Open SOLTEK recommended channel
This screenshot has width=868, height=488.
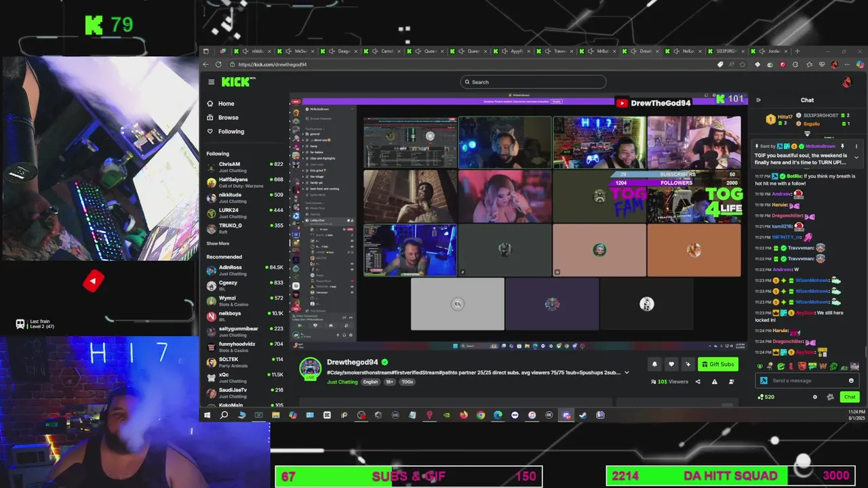(245, 362)
